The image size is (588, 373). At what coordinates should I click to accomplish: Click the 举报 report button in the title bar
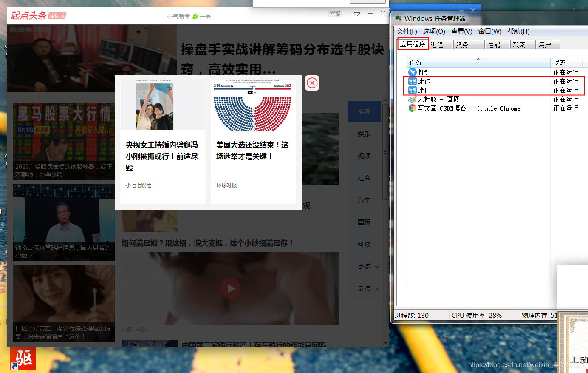pyautogui.click(x=335, y=14)
